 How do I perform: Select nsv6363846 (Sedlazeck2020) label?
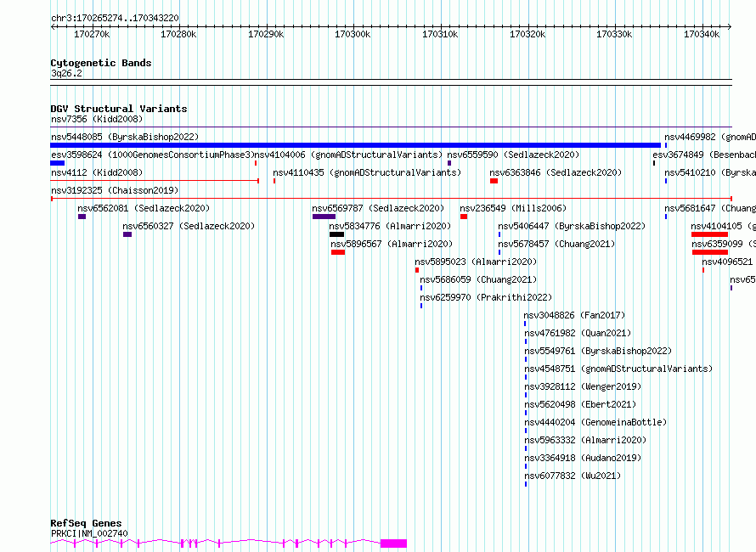(556, 172)
